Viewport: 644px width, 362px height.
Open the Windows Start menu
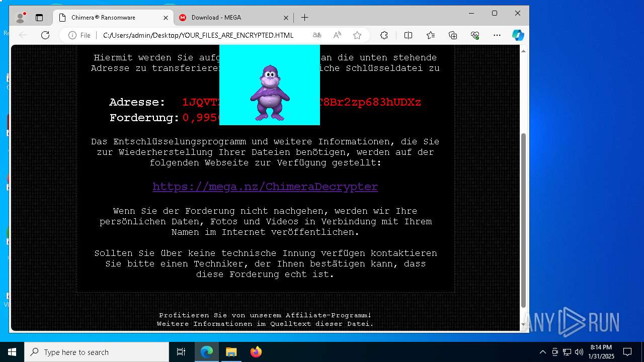[12, 352]
